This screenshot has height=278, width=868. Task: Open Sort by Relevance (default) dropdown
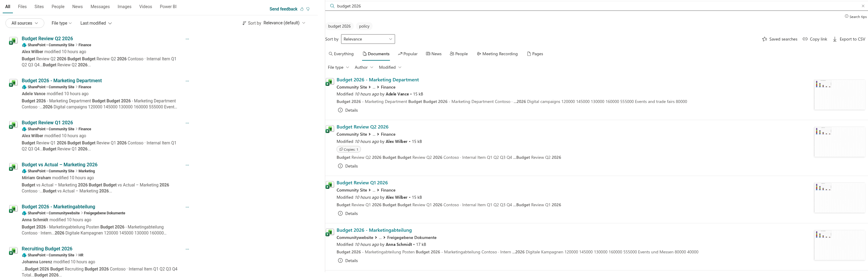pos(284,23)
